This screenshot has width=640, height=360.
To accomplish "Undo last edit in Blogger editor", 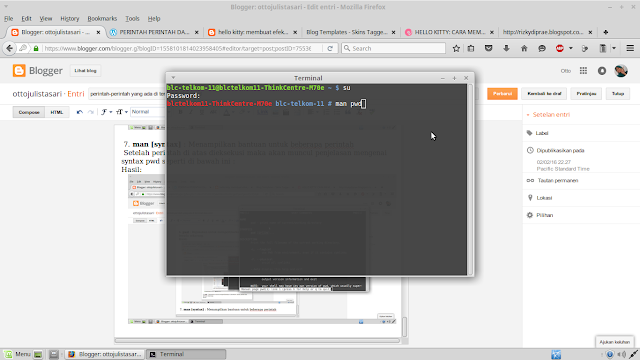I will click(80, 112).
